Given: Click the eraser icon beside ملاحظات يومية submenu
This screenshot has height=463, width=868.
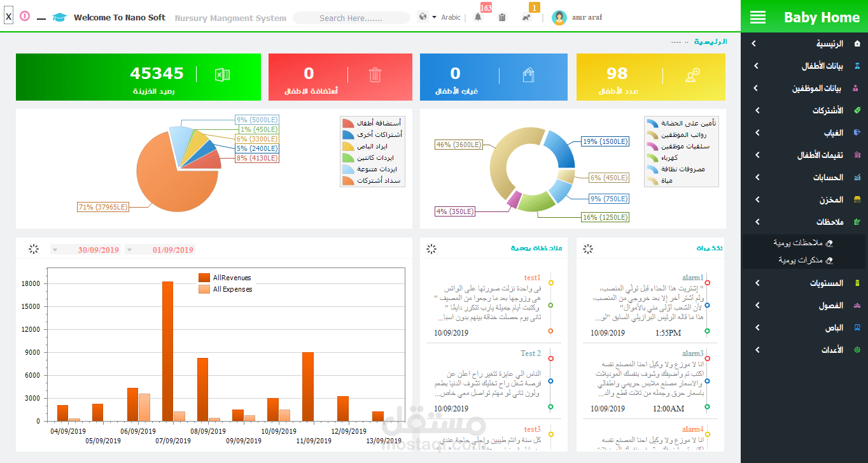Looking at the screenshot, I should pyautogui.click(x=829, y=243).
